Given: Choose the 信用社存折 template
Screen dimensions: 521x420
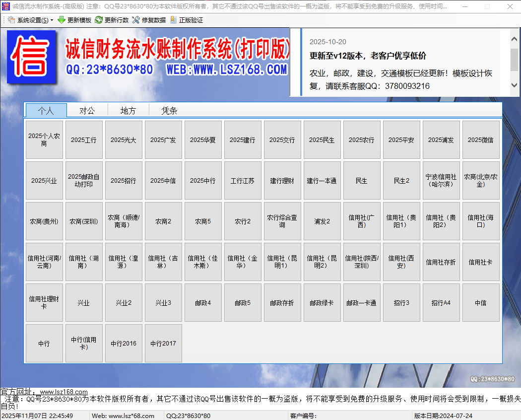Looking at the screenshot, I should pos(441,262).
